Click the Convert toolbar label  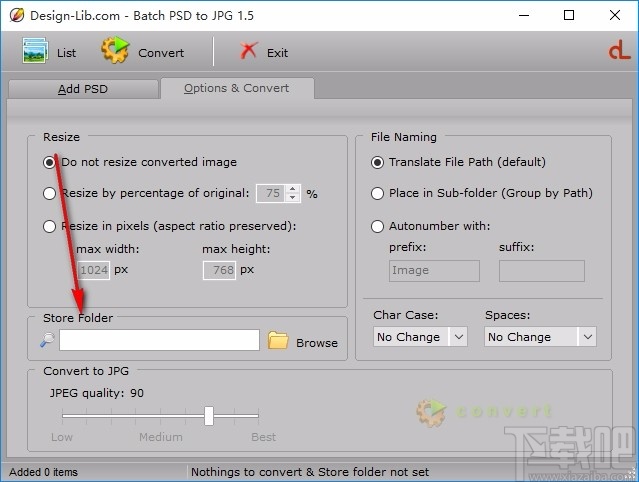tap(161, 53)
